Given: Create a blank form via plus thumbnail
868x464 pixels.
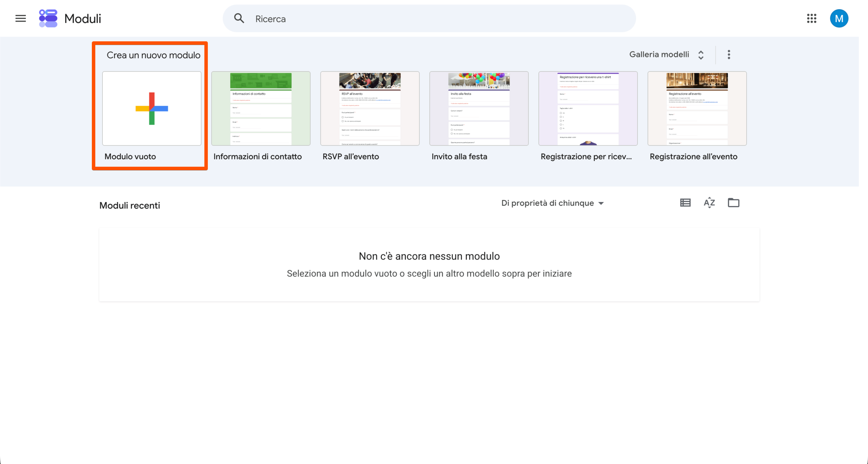Looking at the screenshot, I should tap(152, 108).
